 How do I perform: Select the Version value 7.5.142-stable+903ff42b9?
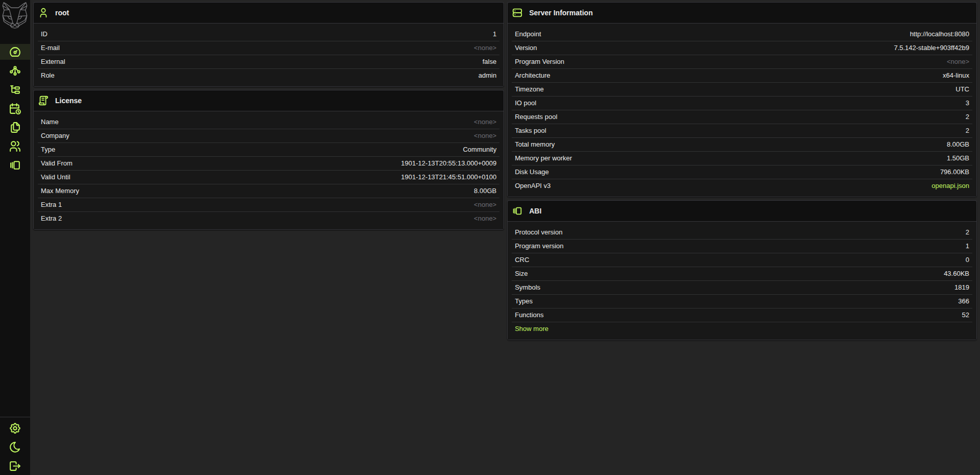click(931, 48)
